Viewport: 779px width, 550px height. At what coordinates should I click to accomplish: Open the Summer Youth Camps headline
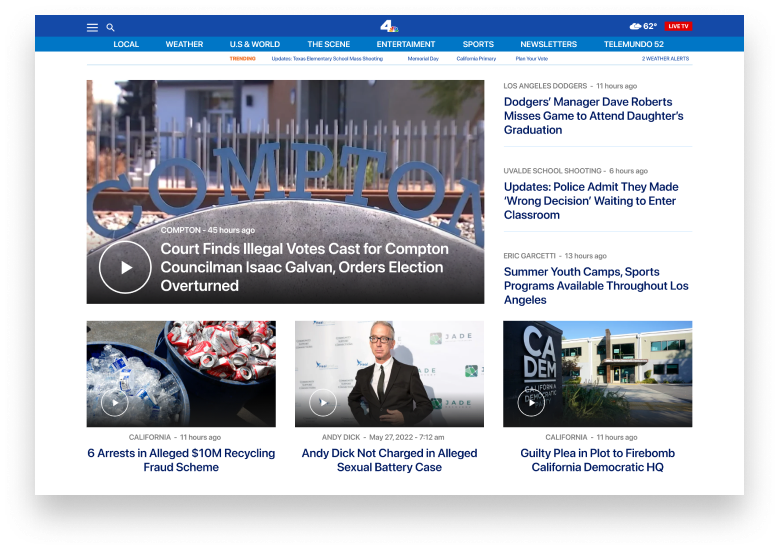(x=596, y=286)
